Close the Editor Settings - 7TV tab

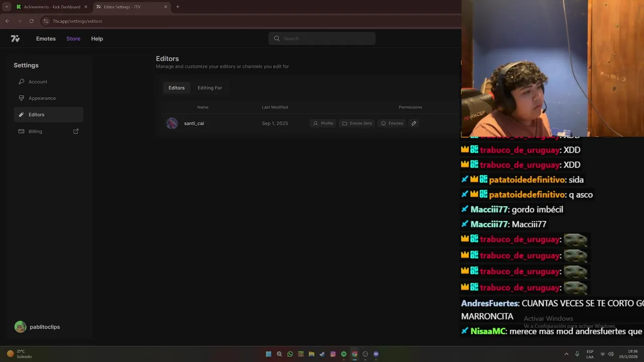tap(166, 7)
